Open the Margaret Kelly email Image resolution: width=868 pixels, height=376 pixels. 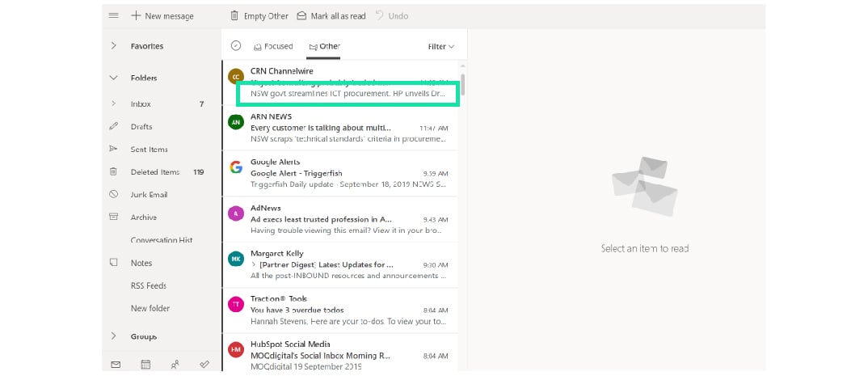click(340, 264)
